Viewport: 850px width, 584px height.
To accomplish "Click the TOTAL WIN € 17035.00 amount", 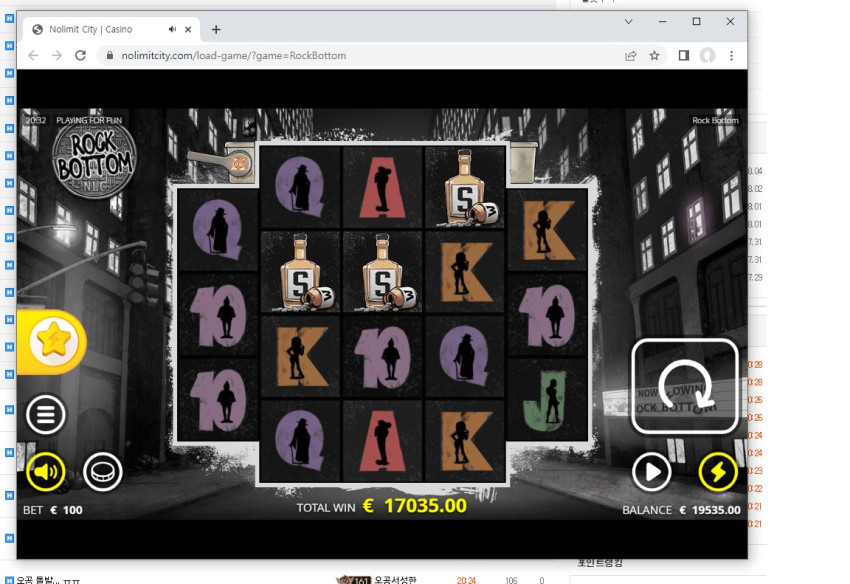I will [x=382, y=506].
